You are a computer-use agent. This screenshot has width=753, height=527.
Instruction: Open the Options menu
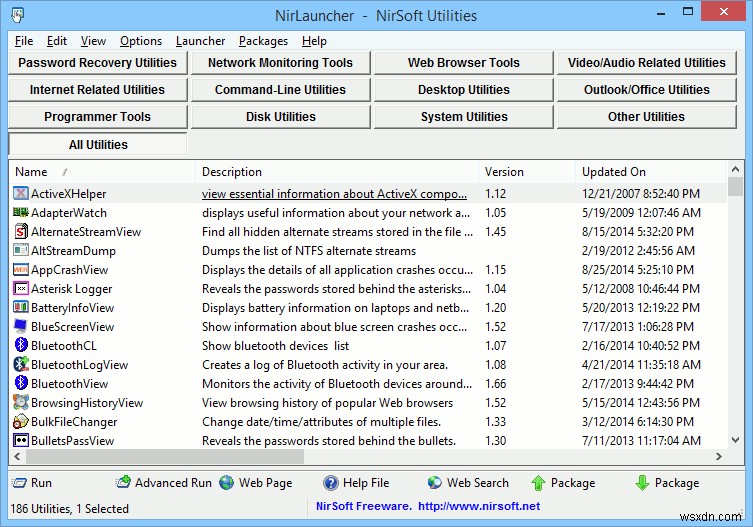(141, 41)
